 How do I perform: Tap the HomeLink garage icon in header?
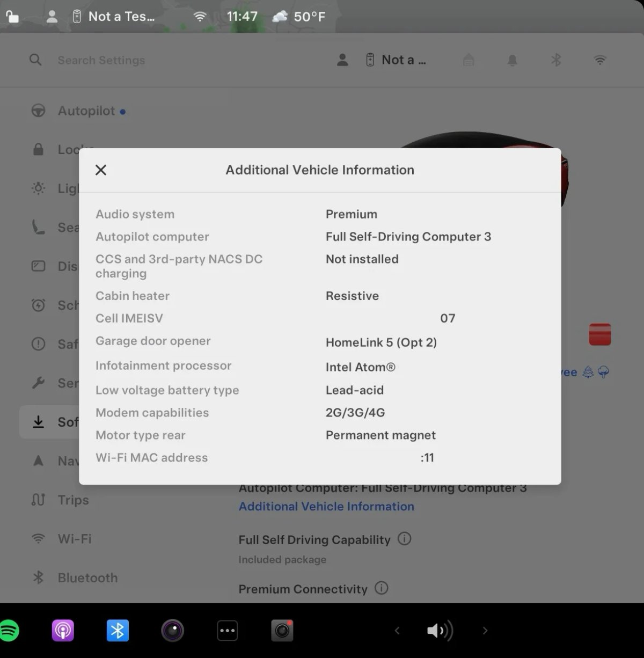(469, 60)
